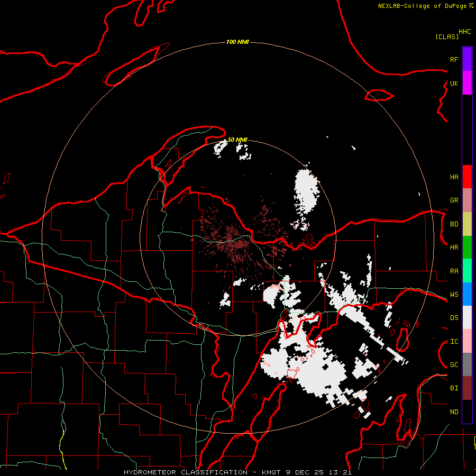Image resolution: width=476 pixels, height=476 pixels.
Task: Click the 100 NMI range ring label
Action: (x=237, y=42)
